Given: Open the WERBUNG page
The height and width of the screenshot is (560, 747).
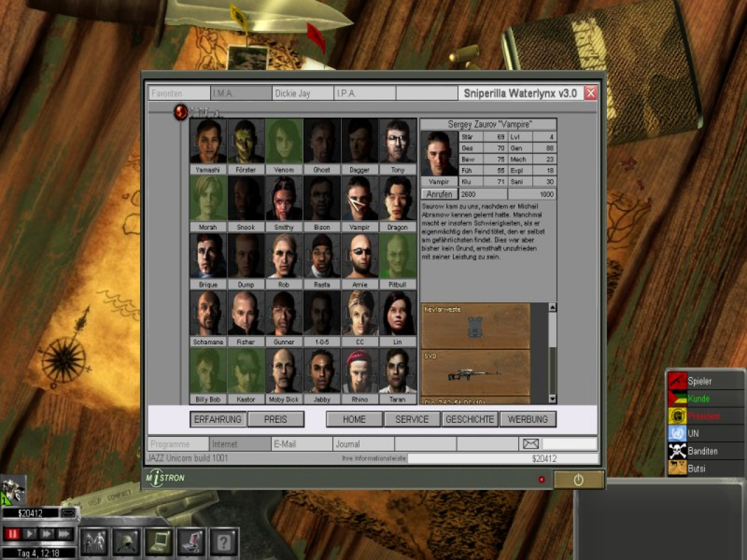Looking at the screenshot, I should 528,419.
